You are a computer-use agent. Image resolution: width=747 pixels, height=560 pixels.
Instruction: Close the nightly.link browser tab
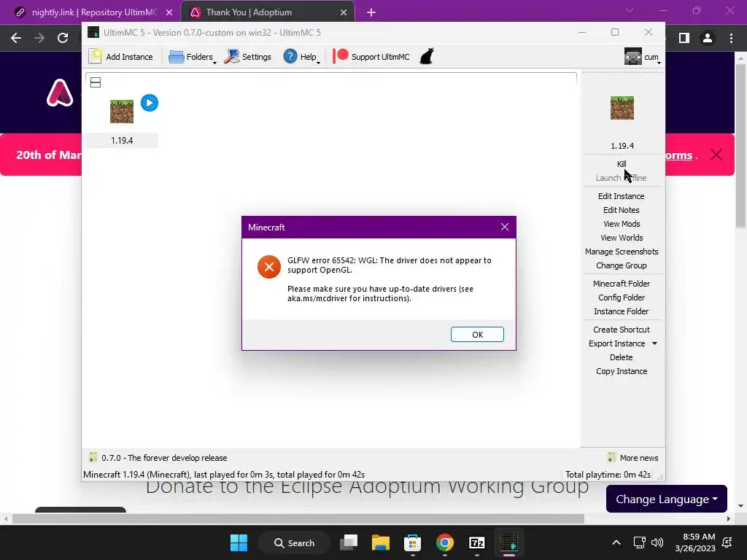tap(169, 12)
